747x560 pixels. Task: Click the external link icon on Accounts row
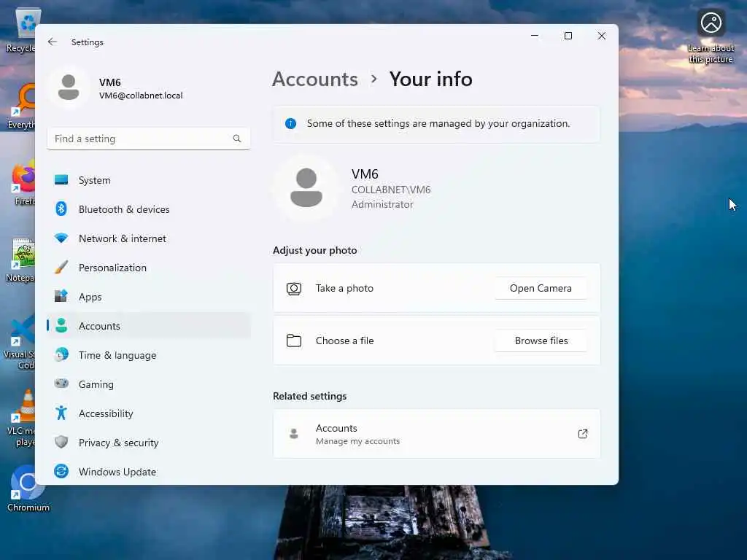point(583,434)
